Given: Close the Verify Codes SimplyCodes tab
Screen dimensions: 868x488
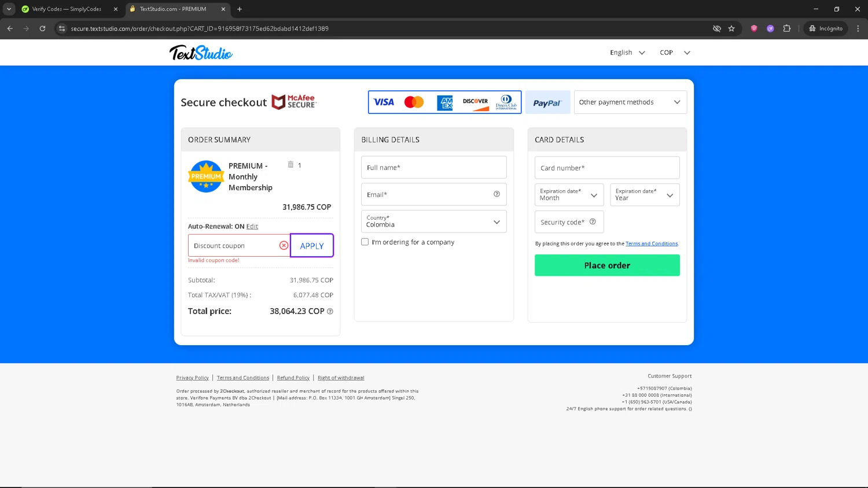Looking at the screenshot, I should point(115,9).
